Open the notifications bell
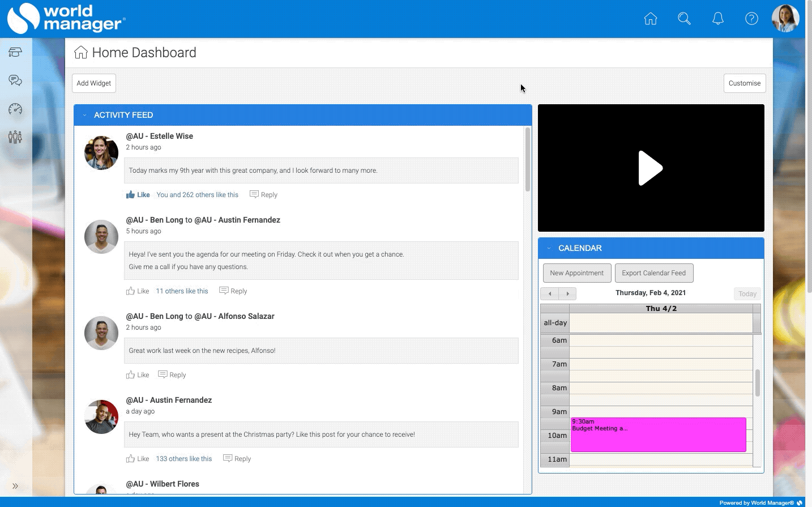The width and height of the screenshot is (812, 507). coord(718,19)
